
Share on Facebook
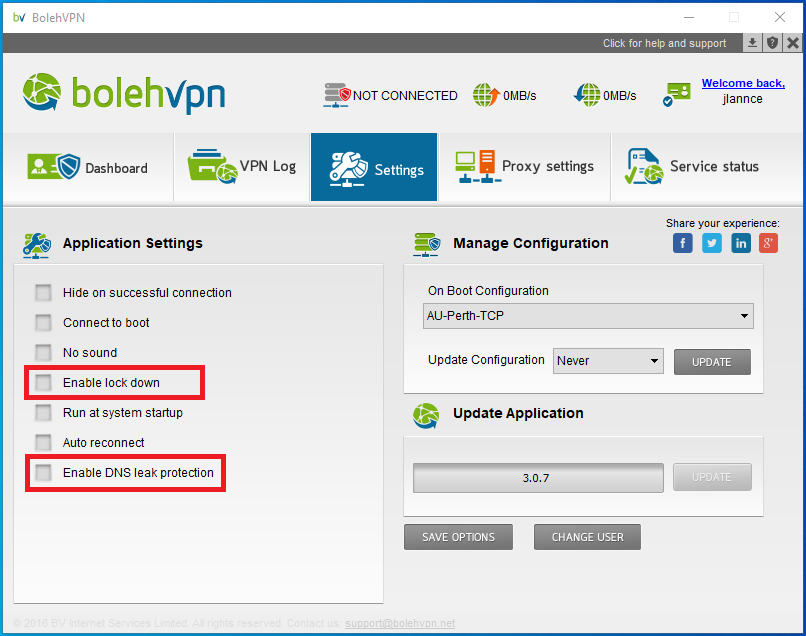point(683,243)
